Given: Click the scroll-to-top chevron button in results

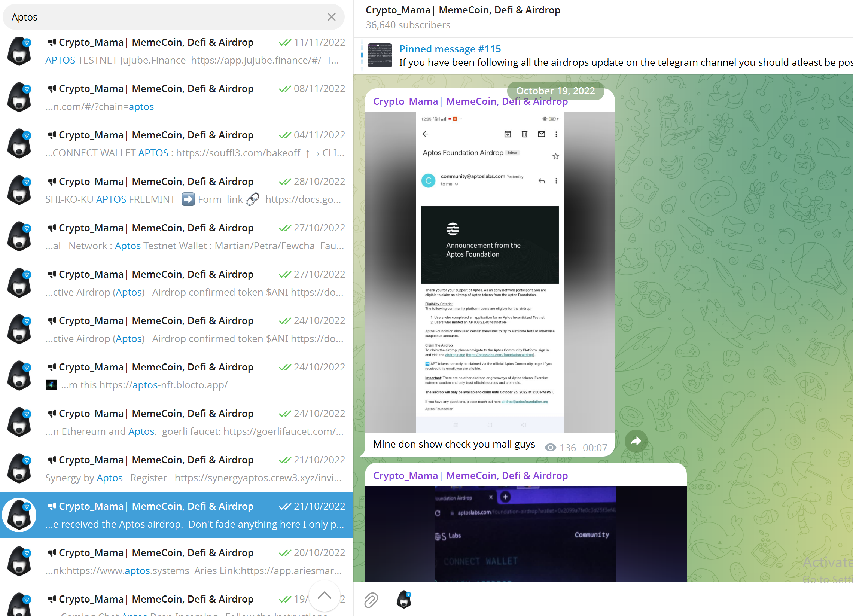Looking at the screenshot, I should 324,596.
